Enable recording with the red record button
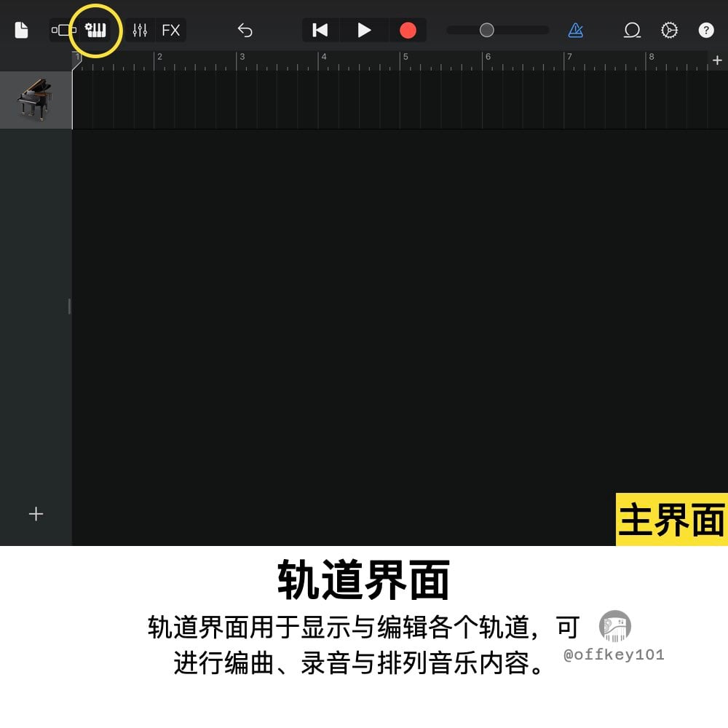This screenshot has height=728, width=728. tap(408, 30)
